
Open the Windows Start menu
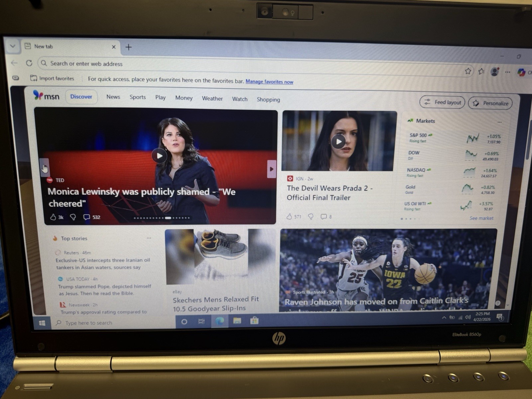pyautogui.click(x=42, y=323)
